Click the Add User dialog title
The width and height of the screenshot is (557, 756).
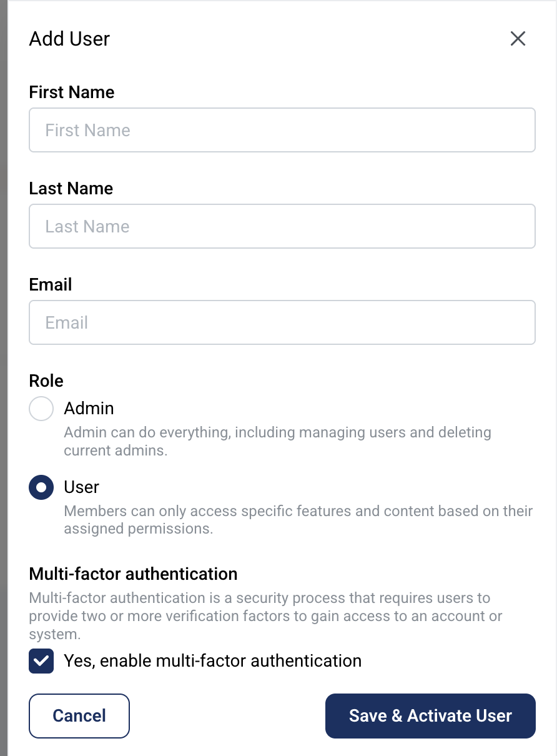[69, 39]
